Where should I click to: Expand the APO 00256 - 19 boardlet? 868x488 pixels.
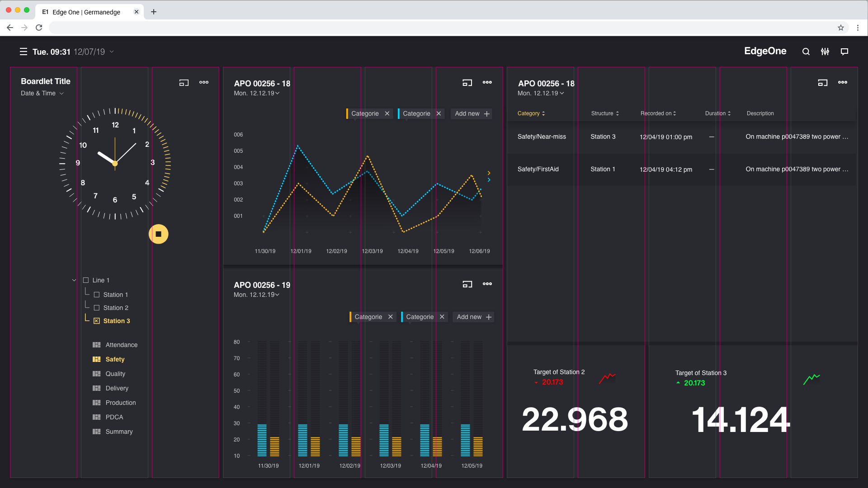[467, 284]
